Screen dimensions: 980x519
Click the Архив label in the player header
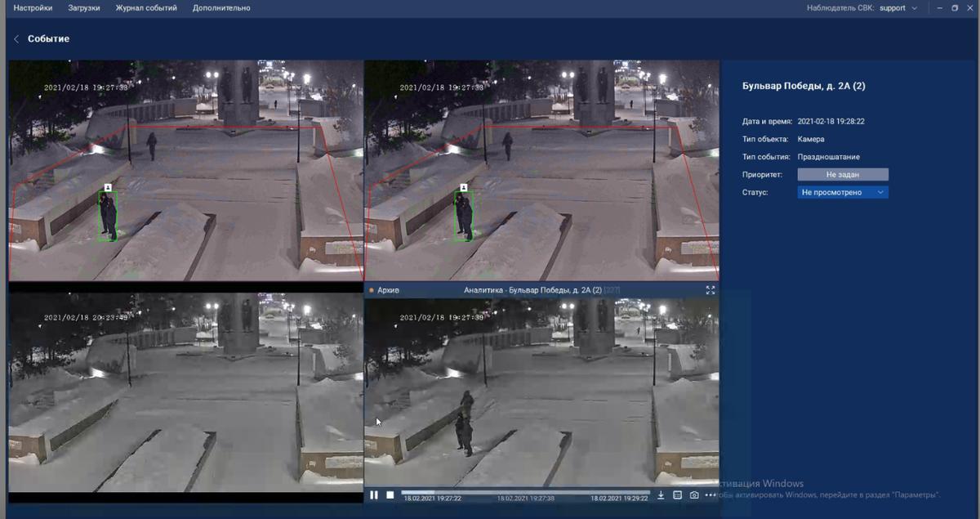(389, 290)
